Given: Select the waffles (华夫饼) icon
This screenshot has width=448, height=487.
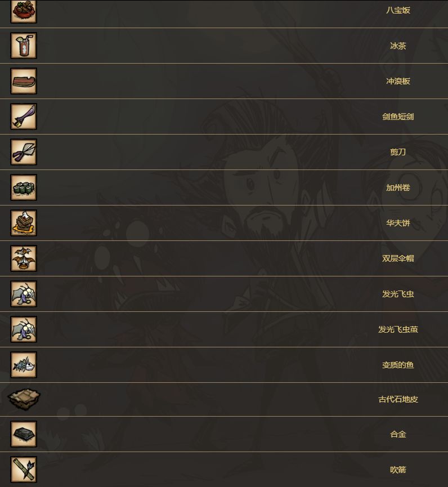Looking at the screenshot, I should (24, 223).
